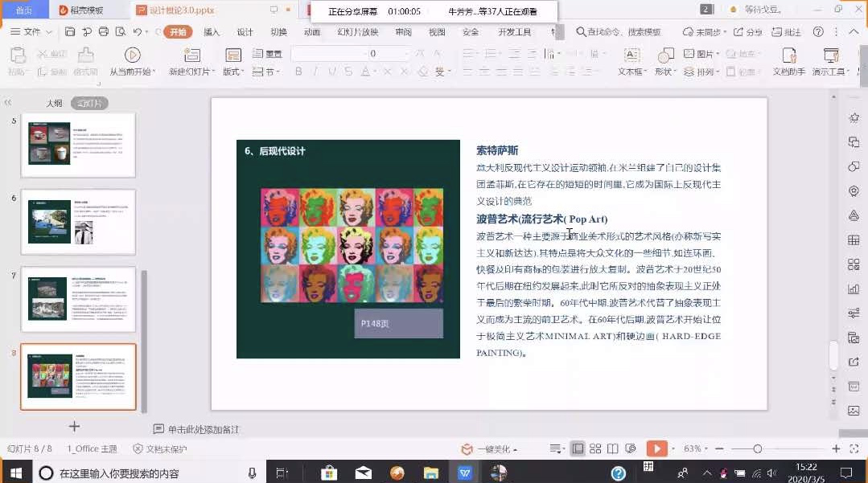The width and height of the screenshot is (868, 483).
Task: Open the Microsoft Store on the taskbar
Action: coord(329,473)
